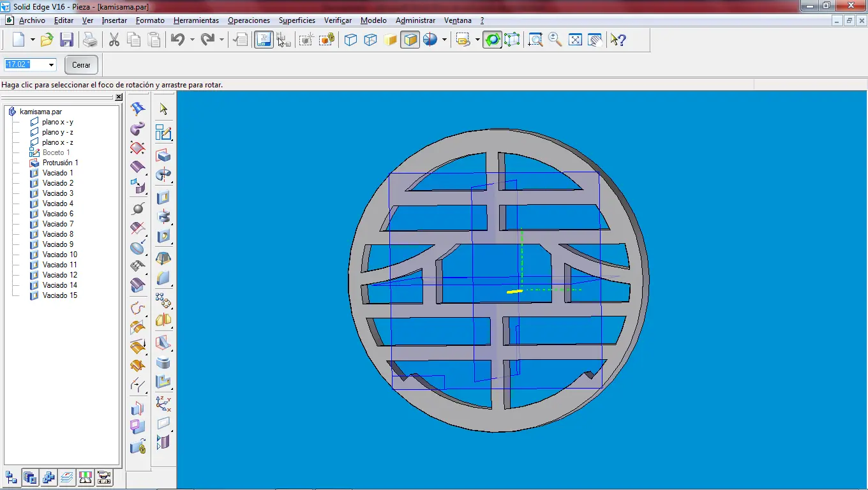Screen dimensions: 868x490
Task: Select the Protrusion feature tool
Action: tap(163, 155)
